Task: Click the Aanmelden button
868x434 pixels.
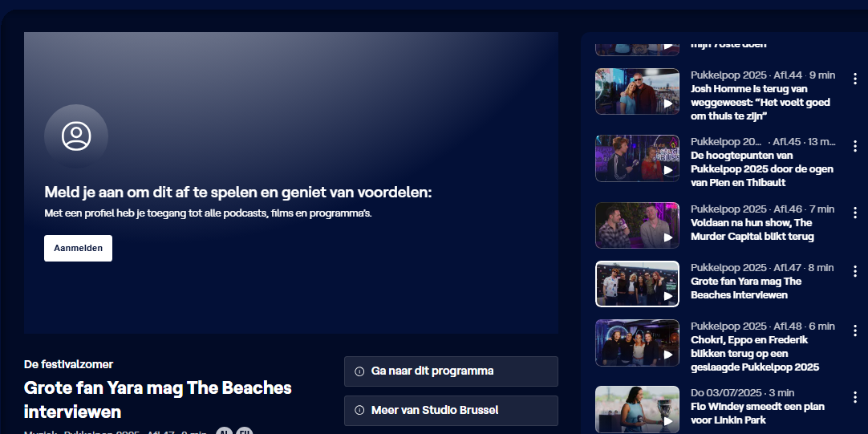Action: [78, 248]
